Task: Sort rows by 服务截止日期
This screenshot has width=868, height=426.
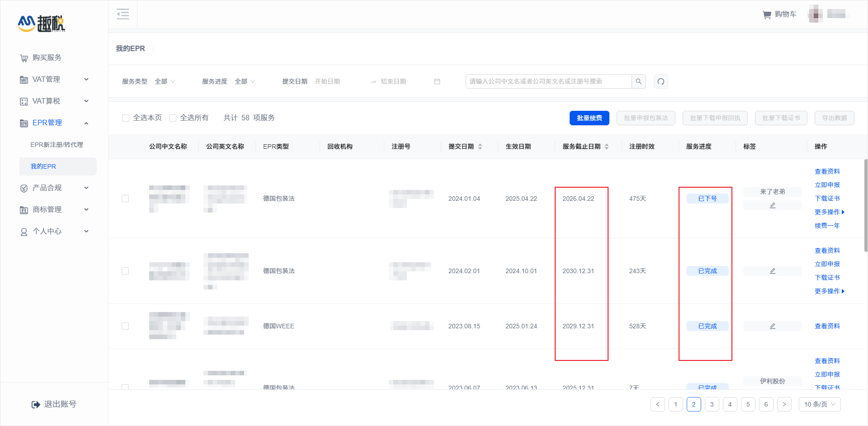Action: [607, 146]
